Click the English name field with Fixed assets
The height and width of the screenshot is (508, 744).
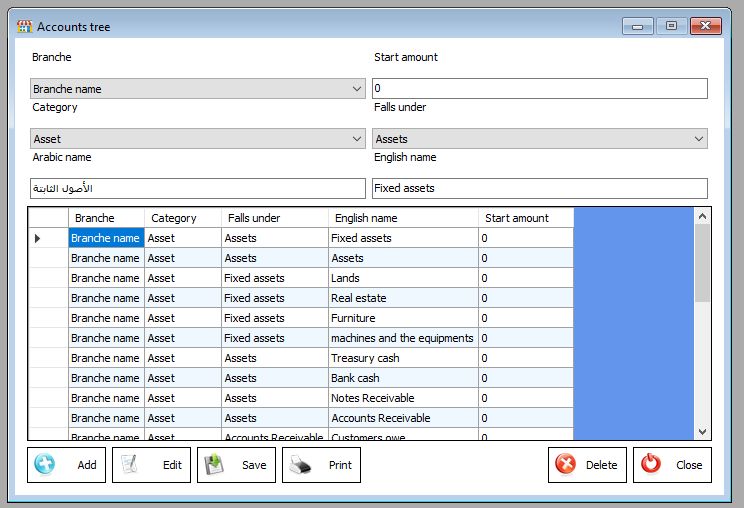click(x=539, y=188)
